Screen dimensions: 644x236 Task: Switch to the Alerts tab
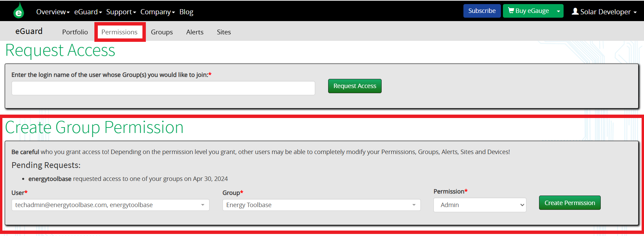point(195,32)
